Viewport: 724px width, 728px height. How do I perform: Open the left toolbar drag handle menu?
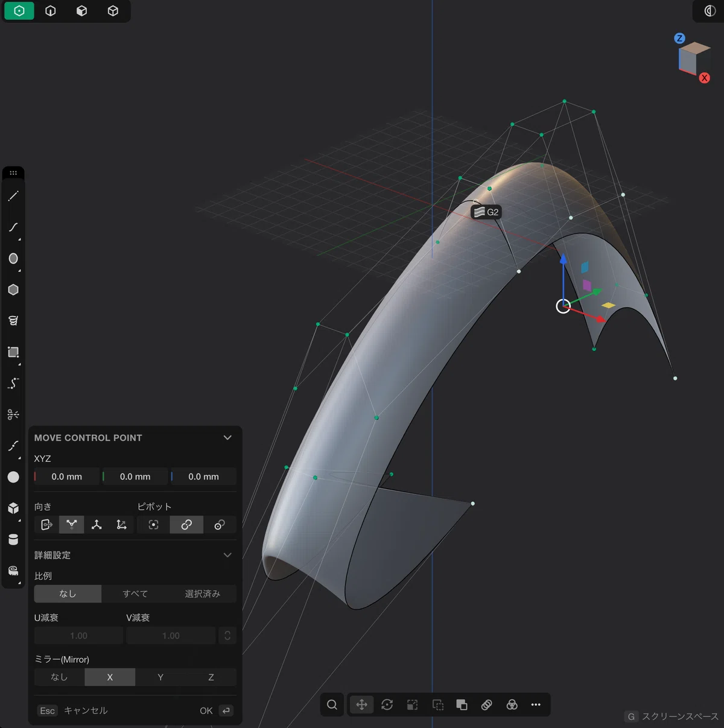pyautogui.click(x=13, y=173)
